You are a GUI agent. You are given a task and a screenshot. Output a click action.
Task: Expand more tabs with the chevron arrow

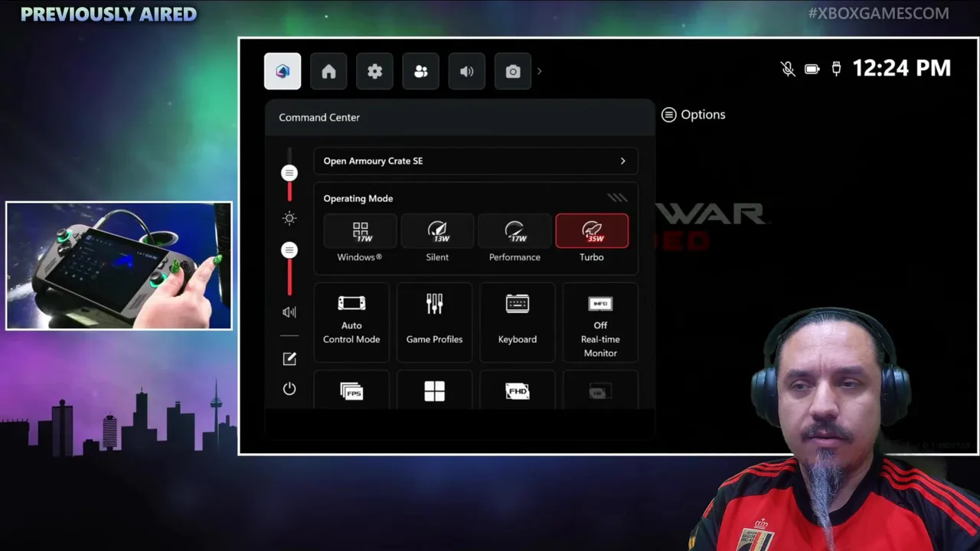[539, 71]
